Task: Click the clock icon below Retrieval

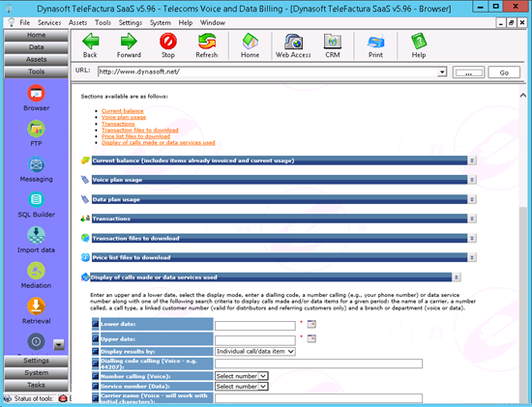Action: [x=37, y=341]
